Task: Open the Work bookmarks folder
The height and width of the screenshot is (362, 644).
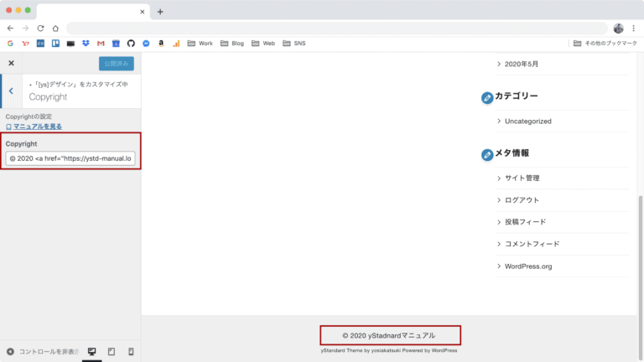Action: coord(200,44)
